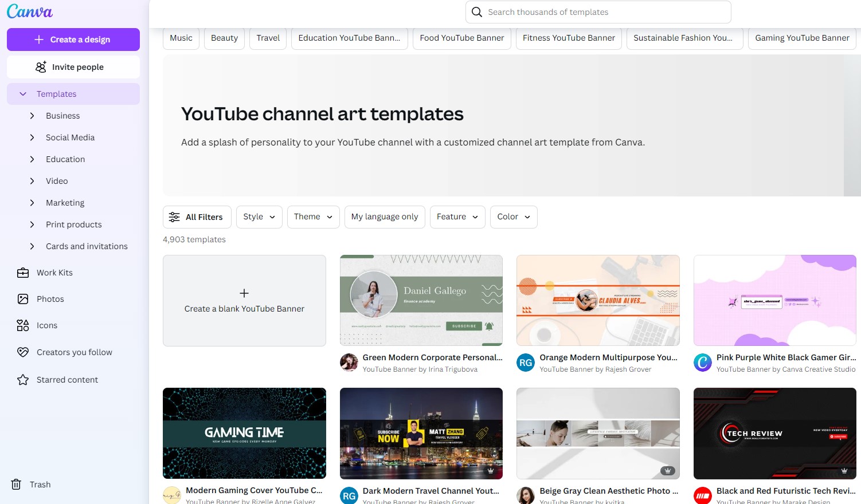The height and width of the screenshot is (504, 861).
Task: Select Sustainable Fashion YouTube chip
Action: click(x=685, y=38)
